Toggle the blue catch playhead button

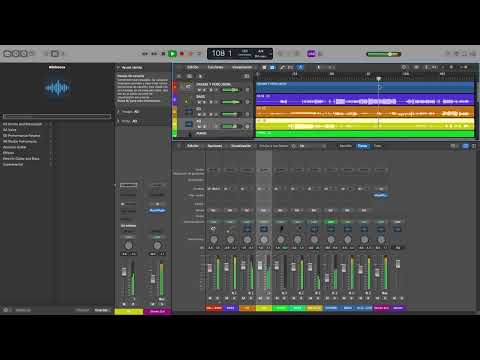300,67
